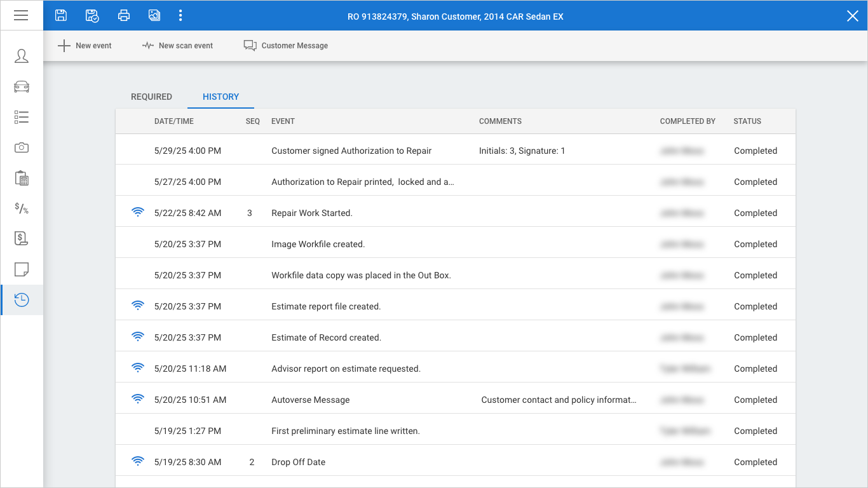Select 'Repair Work Started.' event
Viewport: 868px width, 488px height.
[x=312, y=213]
